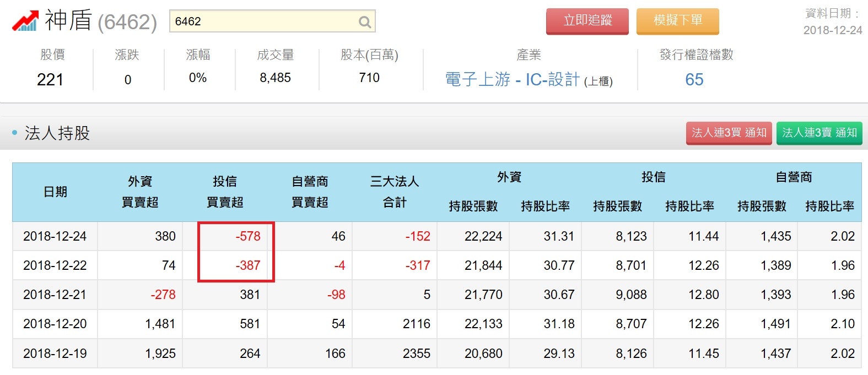The height and width of the screenshot is (375, 868).
Task: Select the 2018-12-19 date cell
Action: 55,354
